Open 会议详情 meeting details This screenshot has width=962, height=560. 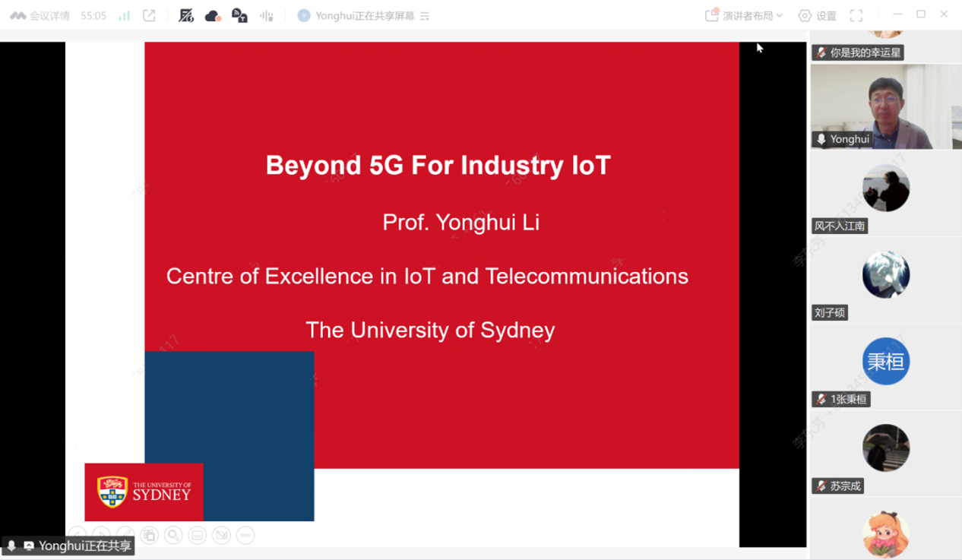[41, 16]
